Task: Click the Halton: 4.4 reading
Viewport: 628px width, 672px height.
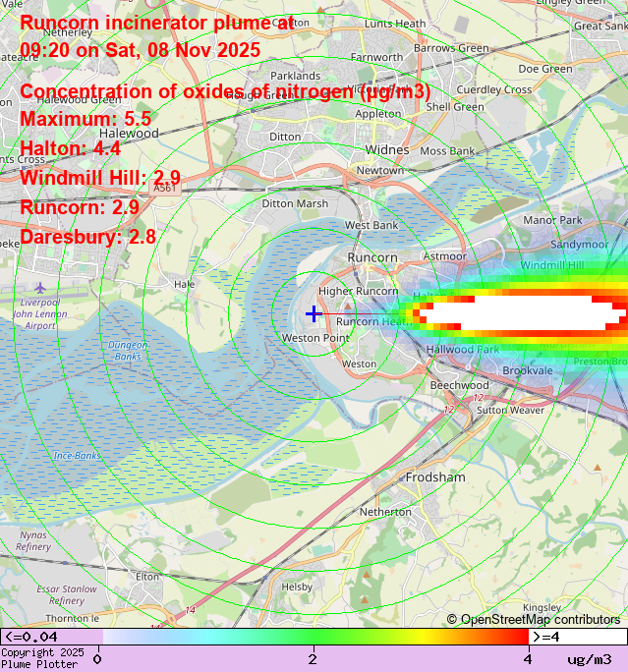Action: [70, 149]
